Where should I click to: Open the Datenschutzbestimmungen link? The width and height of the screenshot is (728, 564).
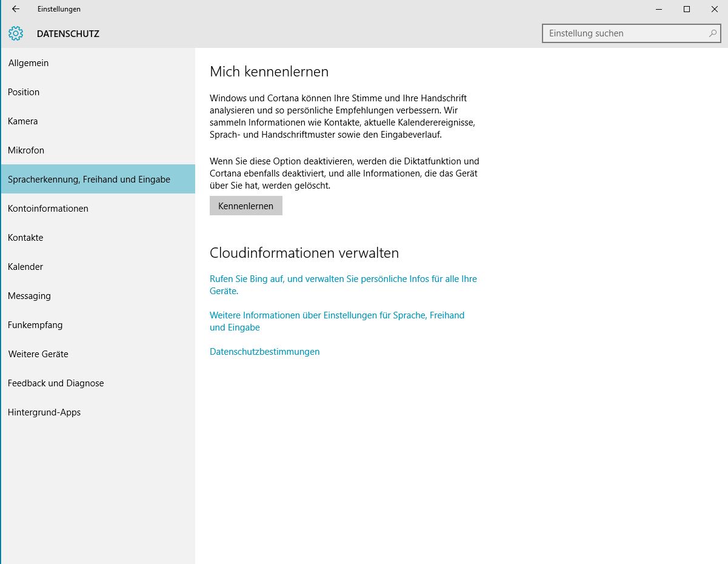click(264, 352)
